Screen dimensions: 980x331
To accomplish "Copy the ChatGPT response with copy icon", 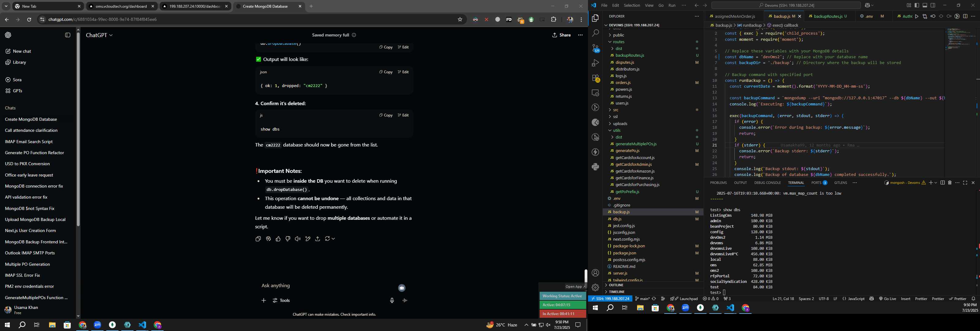I will (258, 239).
